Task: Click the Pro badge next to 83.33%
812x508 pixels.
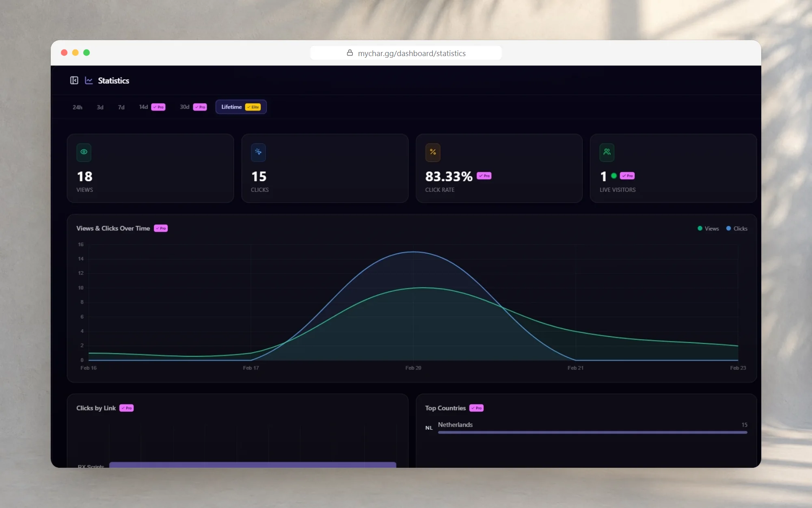Action: point(484,176)
